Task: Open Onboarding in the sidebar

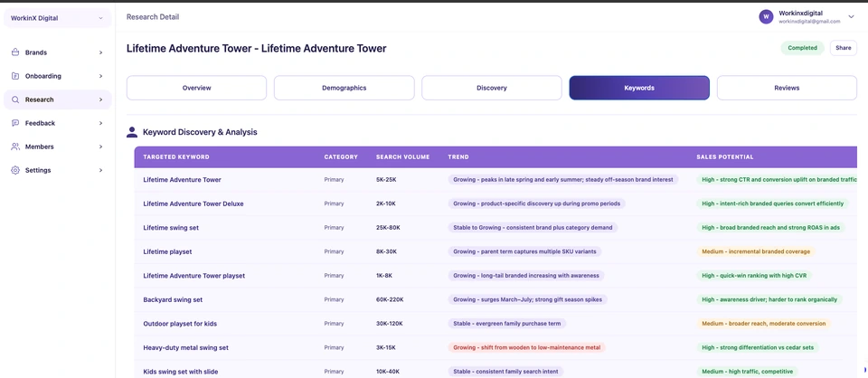Action: 58,76
